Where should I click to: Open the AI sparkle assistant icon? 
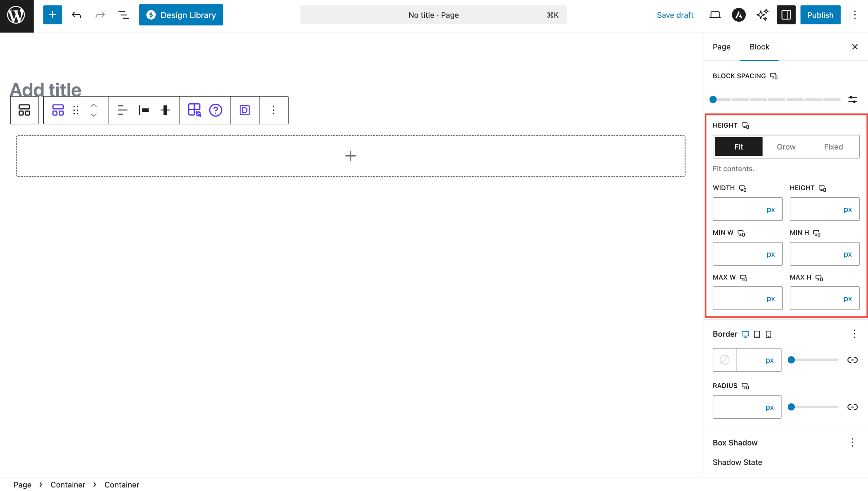pyautogui.click(x=762, y=15)
